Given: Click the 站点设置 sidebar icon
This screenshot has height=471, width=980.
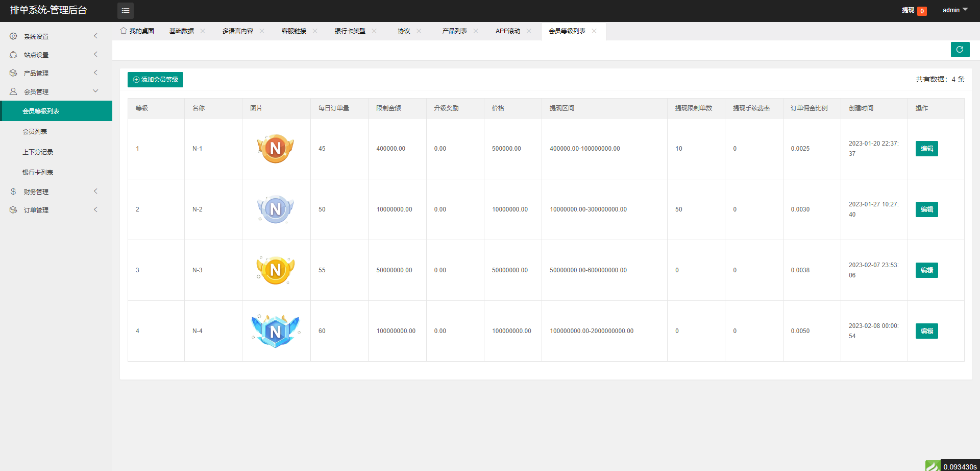Looking at the screenshot, I should click(x=13, y=55).
